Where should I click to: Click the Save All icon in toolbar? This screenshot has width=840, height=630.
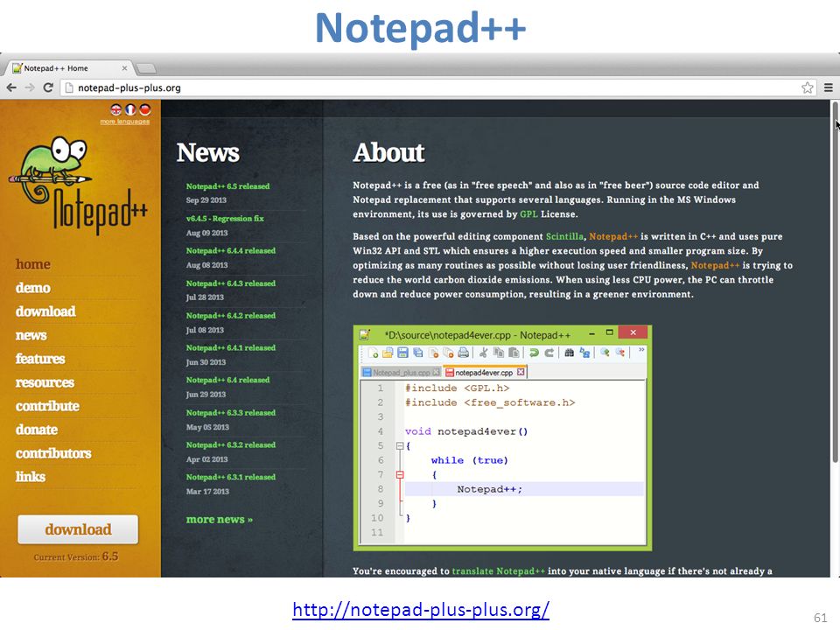(x=418, y=353)
